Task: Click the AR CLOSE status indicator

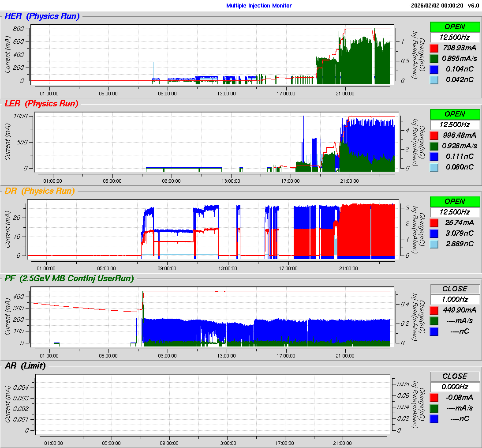Action: point(455,376)
